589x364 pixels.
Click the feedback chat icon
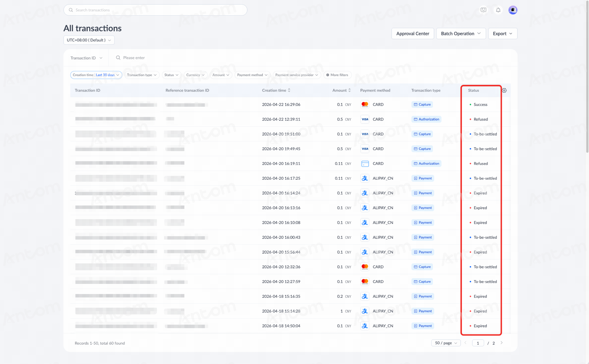483,10
